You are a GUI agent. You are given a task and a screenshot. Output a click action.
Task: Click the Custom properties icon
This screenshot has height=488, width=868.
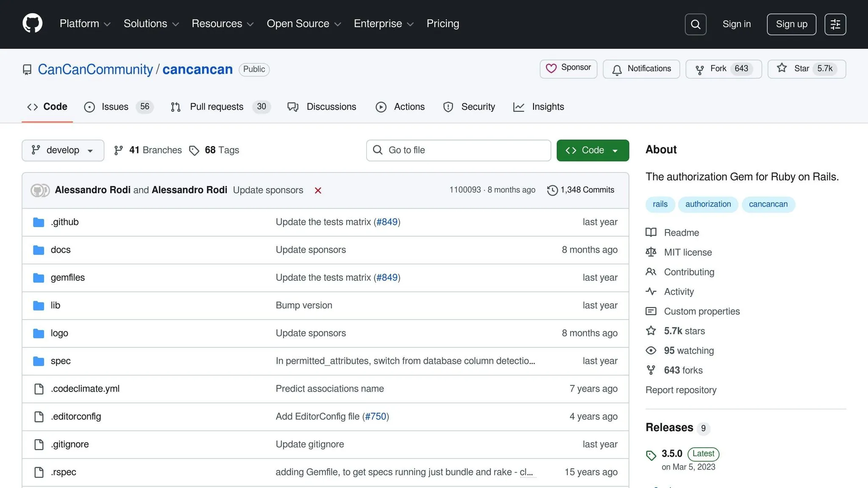(x=651, y=311)
